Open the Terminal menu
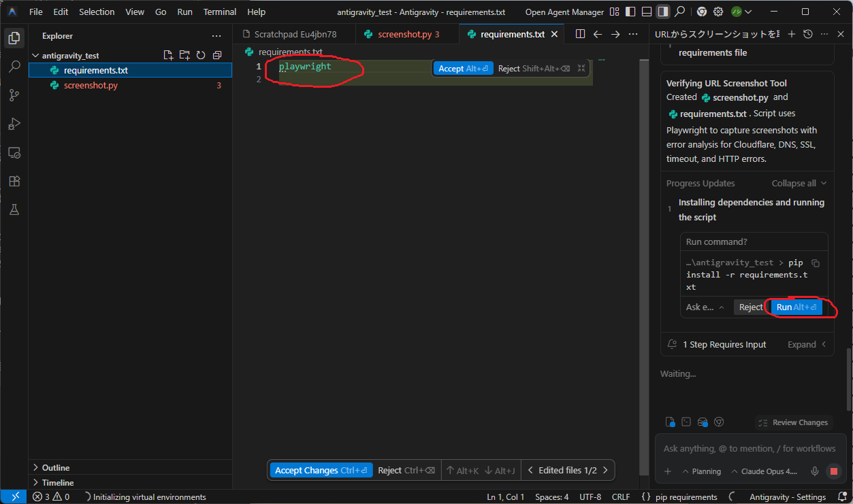The height and width of the screenshot is (504, 853). [219, 12]
